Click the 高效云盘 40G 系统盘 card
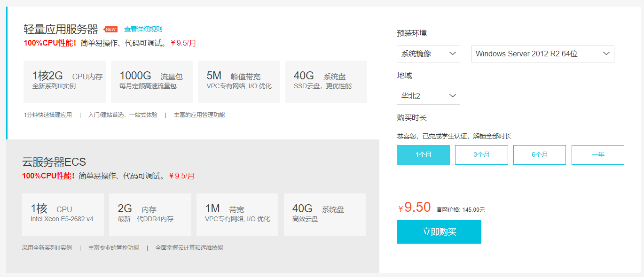The image size is (644, 277). point(325,215)
